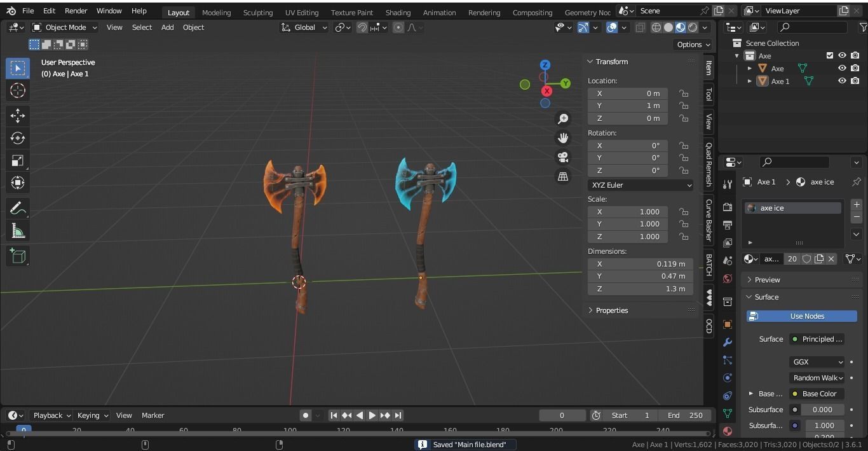Switch perspective/orthographic grid icon
The height and width of the screenshot is (451, 868).
point(563,177)
